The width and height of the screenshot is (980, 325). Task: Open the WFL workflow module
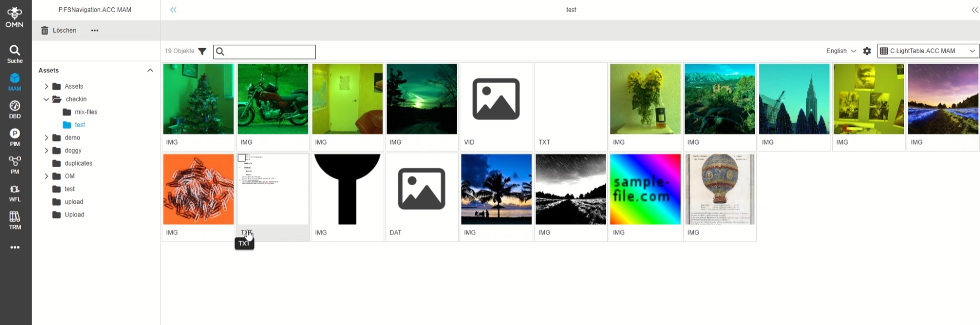point(15,193)
